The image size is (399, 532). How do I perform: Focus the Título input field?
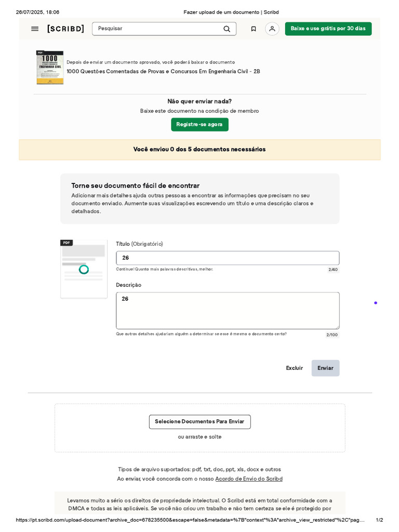(x=228, y=258)
